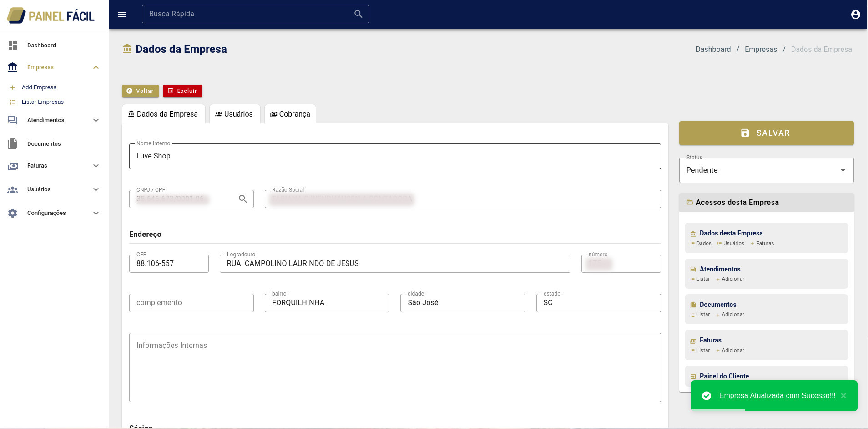Click the Logradouro field
Viewport: 868px width, 429px height.
[395, 264]
